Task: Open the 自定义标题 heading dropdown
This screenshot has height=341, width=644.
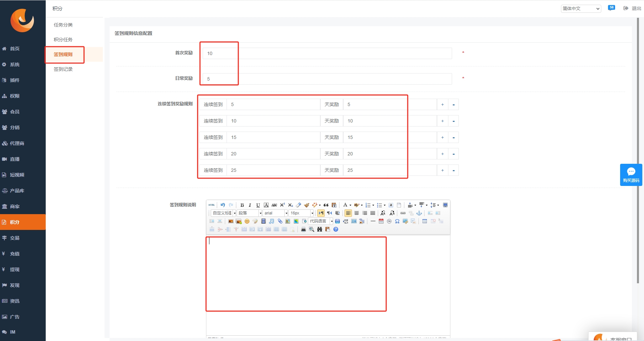Action: (224, 213)
